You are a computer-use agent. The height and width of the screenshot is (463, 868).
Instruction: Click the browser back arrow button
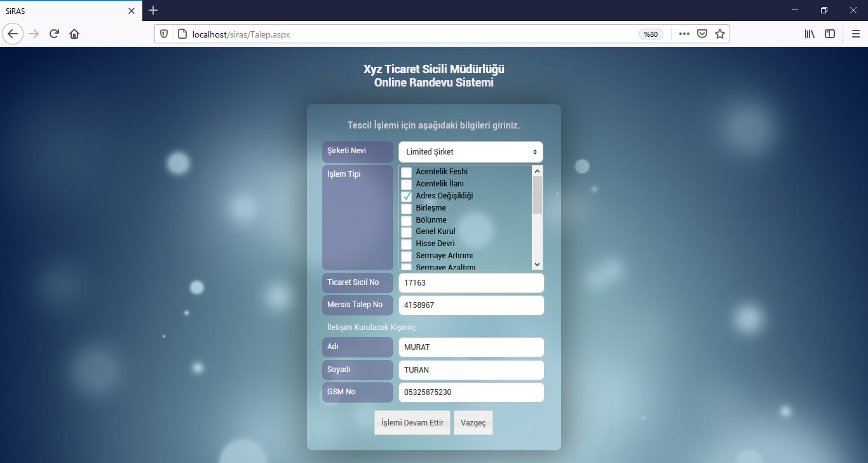13,34
